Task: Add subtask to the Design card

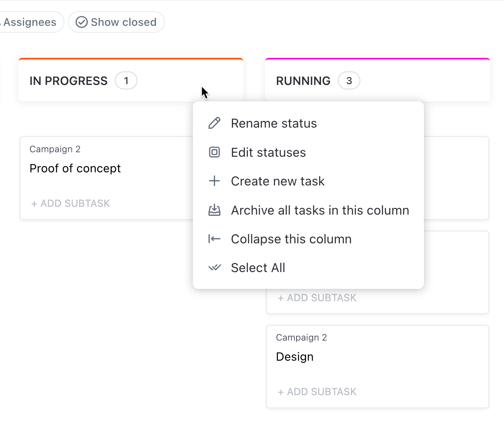Action: [317, 392]
